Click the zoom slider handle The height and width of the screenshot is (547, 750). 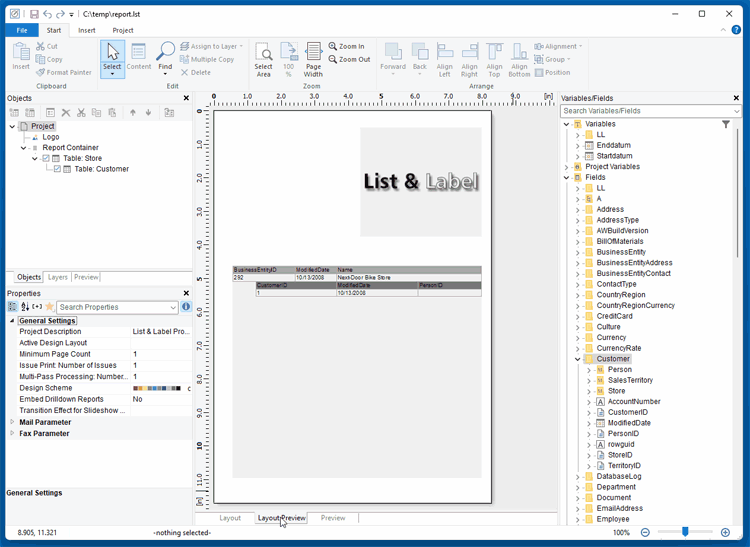[685, 532]
